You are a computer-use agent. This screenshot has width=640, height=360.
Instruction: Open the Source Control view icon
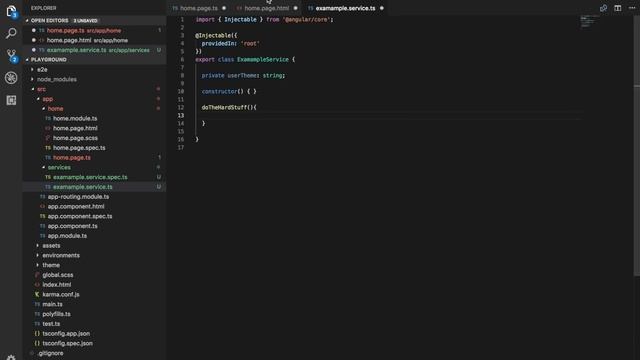(x=11, y=56)
